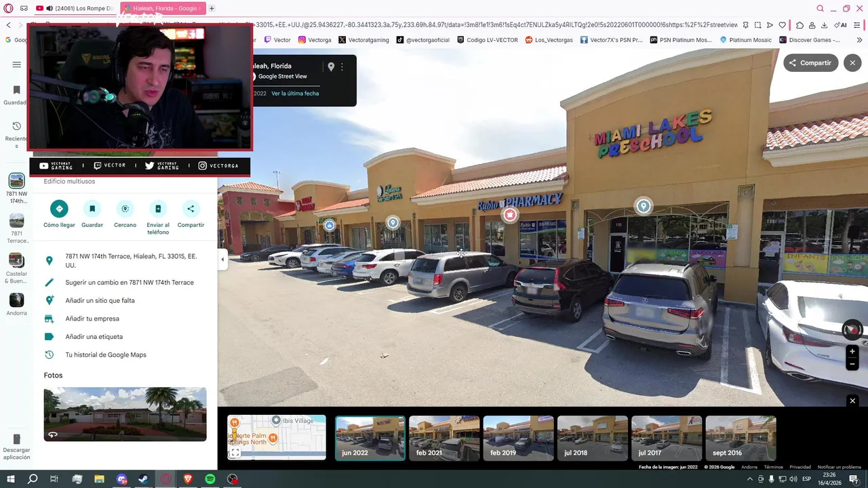
Task: Select the jul 2017 imagery thumbnail
Action: [667, 438]
